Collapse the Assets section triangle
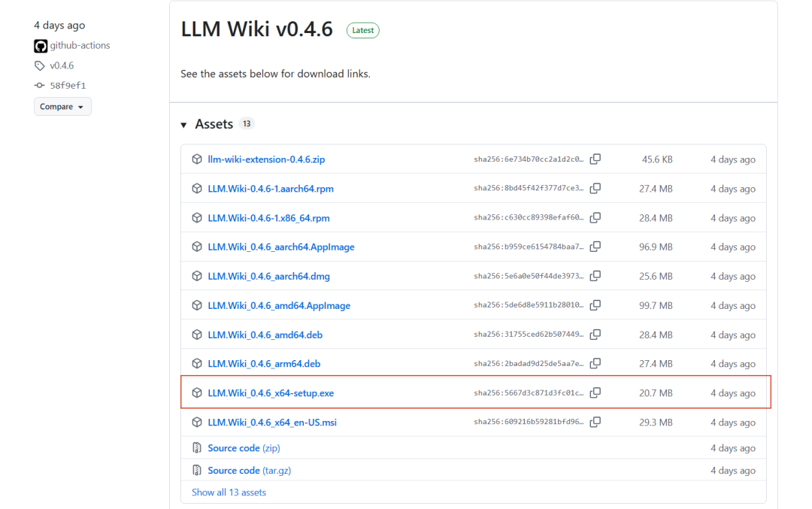812x509 pixels. (x=184, y=125)
